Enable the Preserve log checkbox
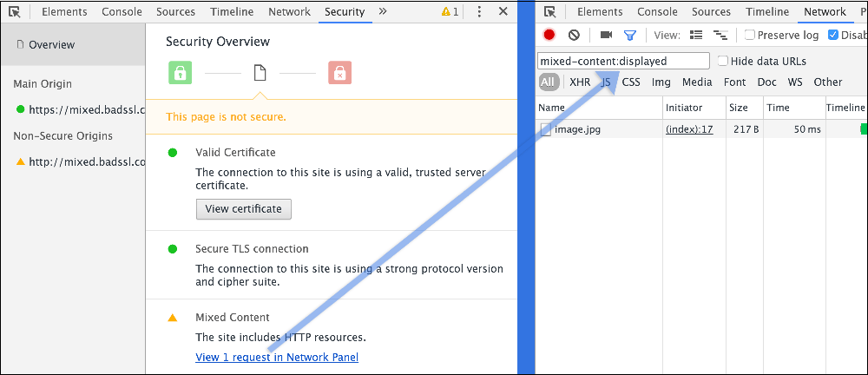This screenshot has width=868, height=375. (750, 35)
